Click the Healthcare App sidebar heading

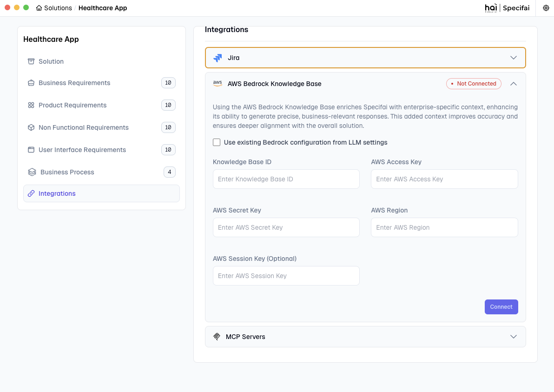(51, 39)
